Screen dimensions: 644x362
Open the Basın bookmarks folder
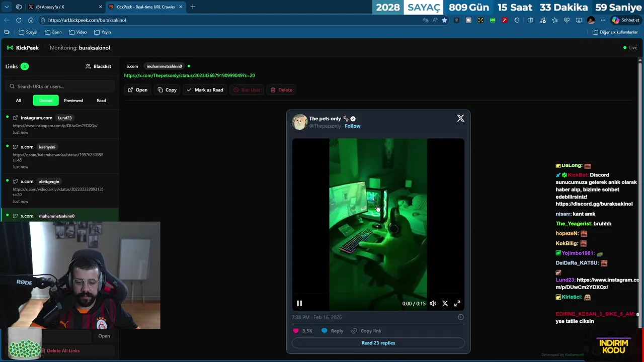(x=53, y=32)
